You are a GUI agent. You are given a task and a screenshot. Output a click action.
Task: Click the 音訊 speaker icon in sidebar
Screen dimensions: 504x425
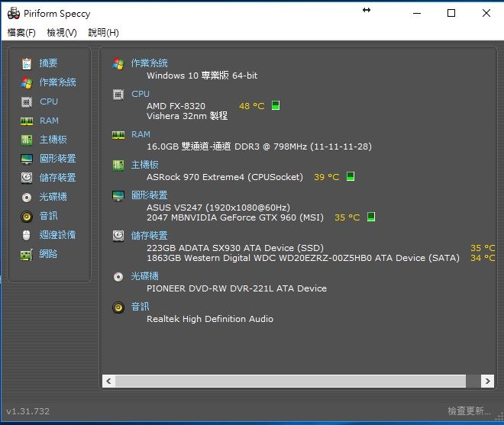point(27,217)
